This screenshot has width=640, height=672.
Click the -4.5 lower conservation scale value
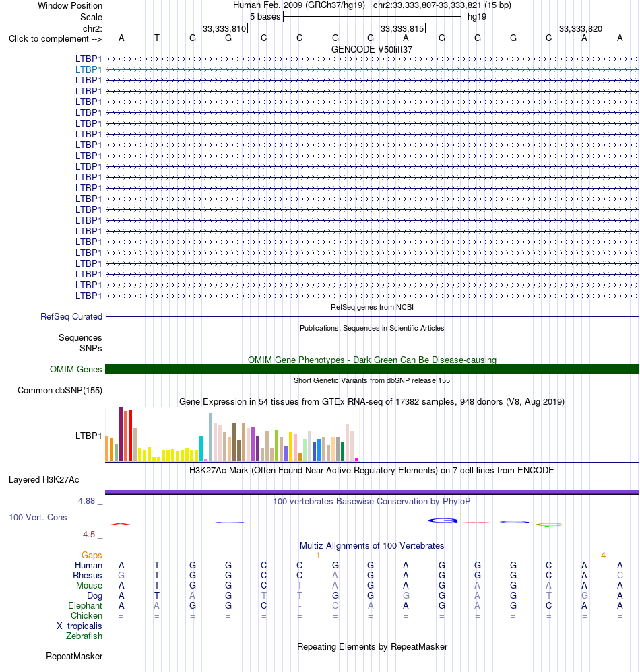pos(88,535)
